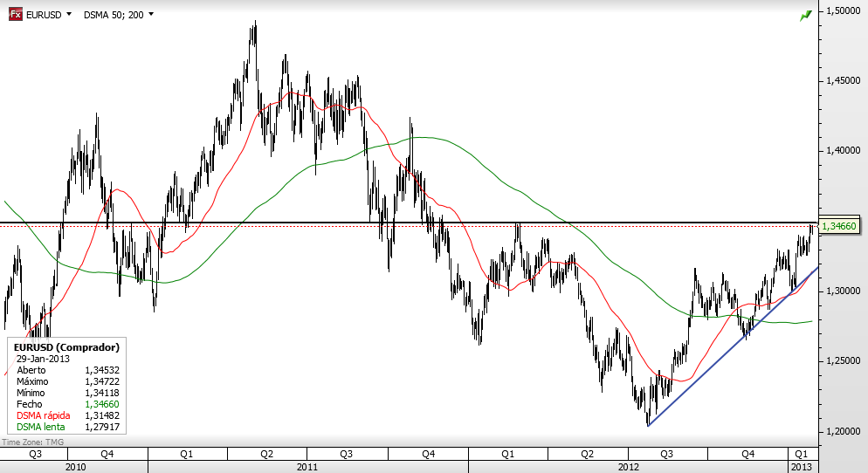This screenshot has width=868, height=473.
Task: Click the green chart-trend icon at top right
Action: pyautogui.click(x=805, y=16)
